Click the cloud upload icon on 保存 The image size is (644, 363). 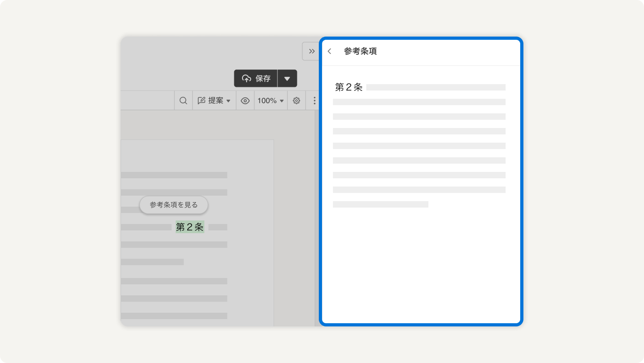[247, 79]
